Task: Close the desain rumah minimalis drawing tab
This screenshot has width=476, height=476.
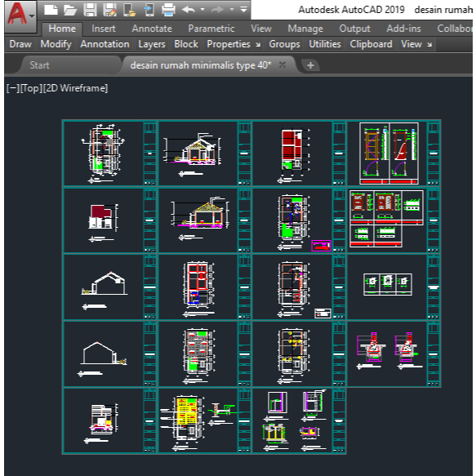Action: point(282,65)
